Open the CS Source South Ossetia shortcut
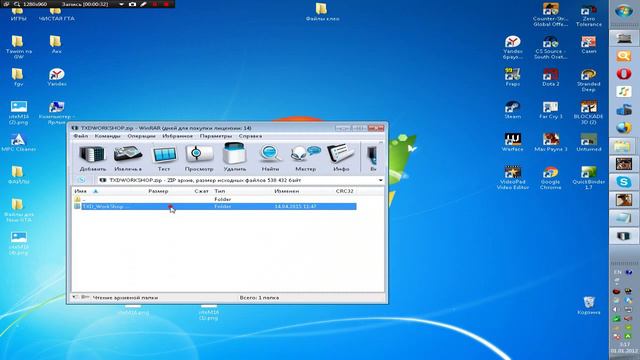This screenshot has width=640, height=360. (550, 47)
